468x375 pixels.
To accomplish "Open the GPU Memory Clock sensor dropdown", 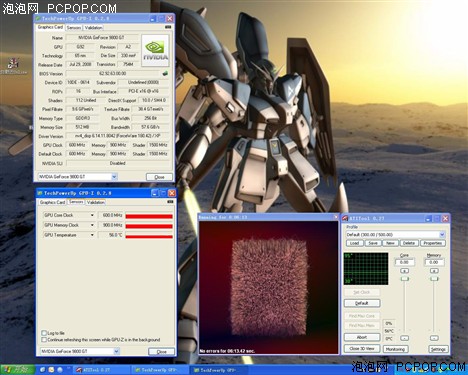I will point(92,225).
